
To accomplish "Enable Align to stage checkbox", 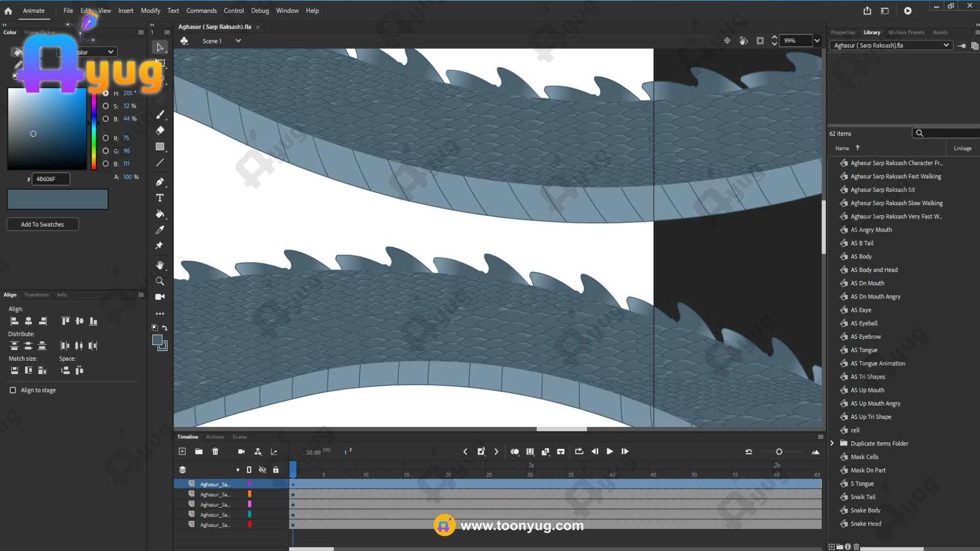I will (13, 390).
